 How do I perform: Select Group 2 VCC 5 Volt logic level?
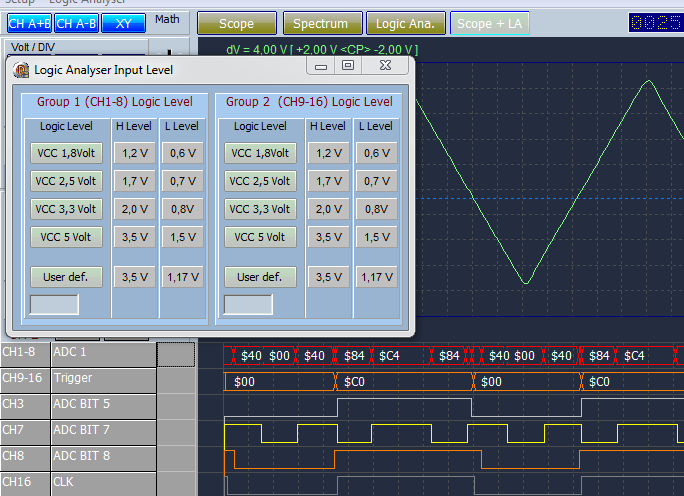point(260,237)
